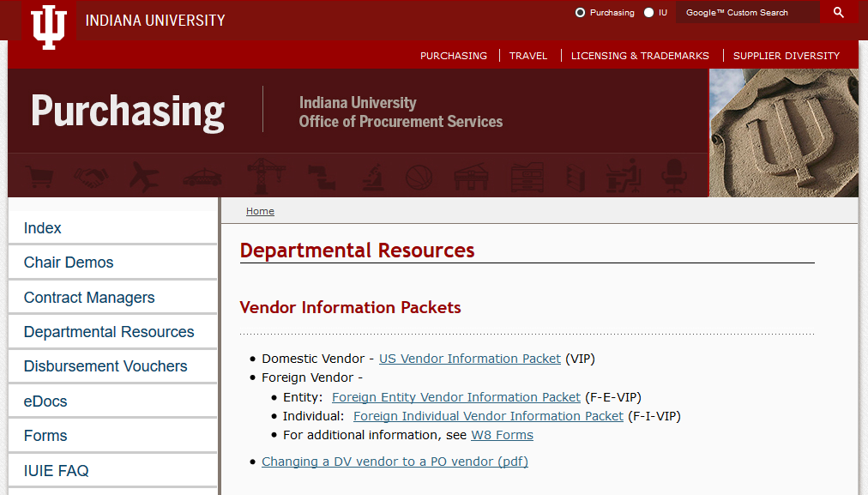868x495 pixels.
Task: Open the US Vendor Information Packet link
Action: pyautogui.click(x=470, y=359)
